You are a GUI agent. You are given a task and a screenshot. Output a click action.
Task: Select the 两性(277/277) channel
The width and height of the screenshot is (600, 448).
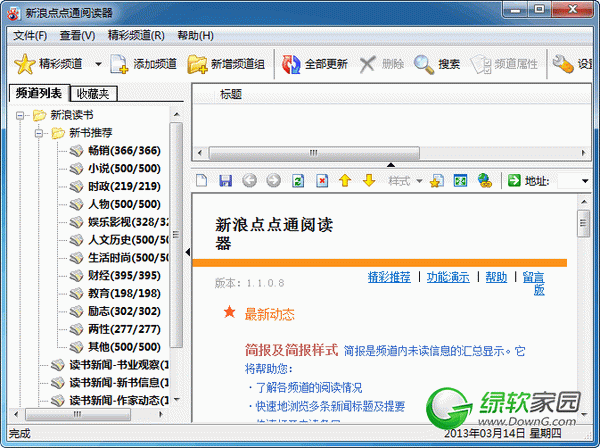click(x=124, y=329)
